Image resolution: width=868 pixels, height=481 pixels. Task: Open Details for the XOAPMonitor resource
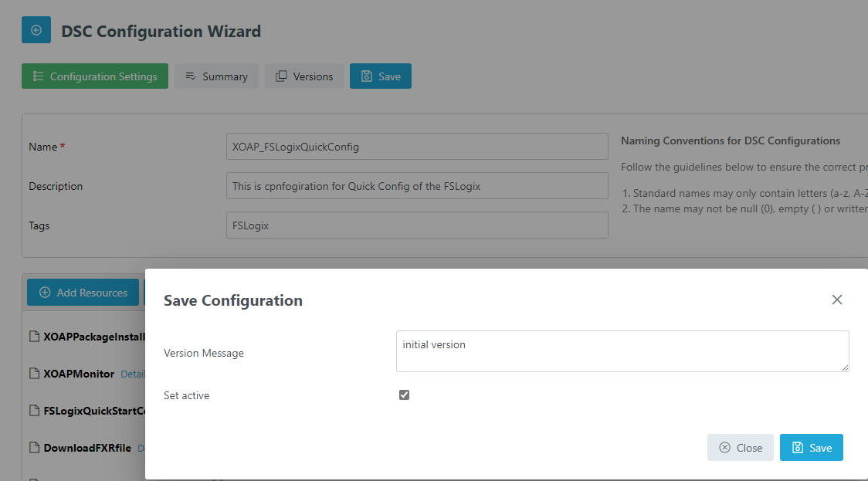click(x=134, y=373)
